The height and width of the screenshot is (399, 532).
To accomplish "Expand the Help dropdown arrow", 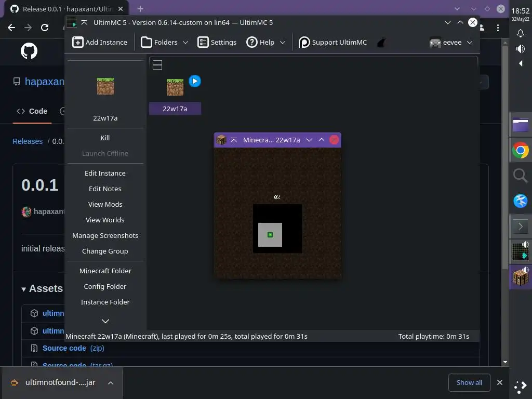I will tap(282, 43).
